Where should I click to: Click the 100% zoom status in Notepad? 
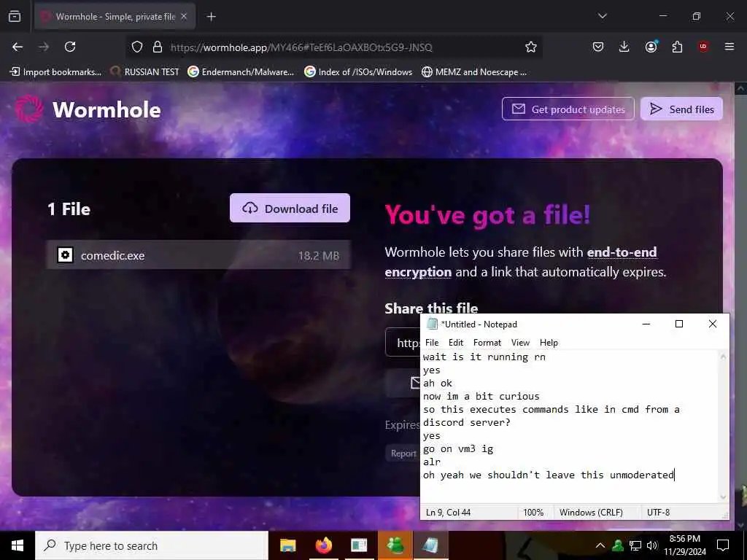533,513
